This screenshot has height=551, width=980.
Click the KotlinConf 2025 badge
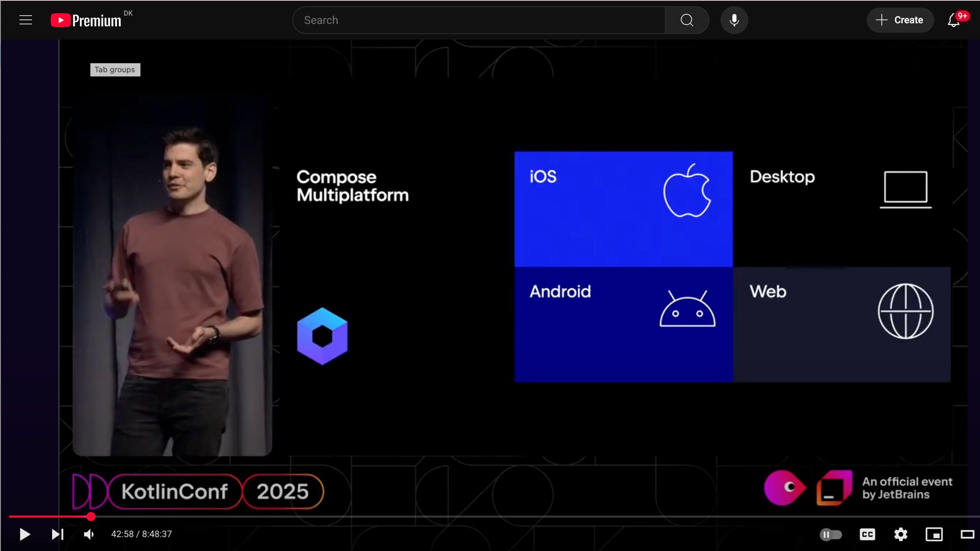point(199,491)
